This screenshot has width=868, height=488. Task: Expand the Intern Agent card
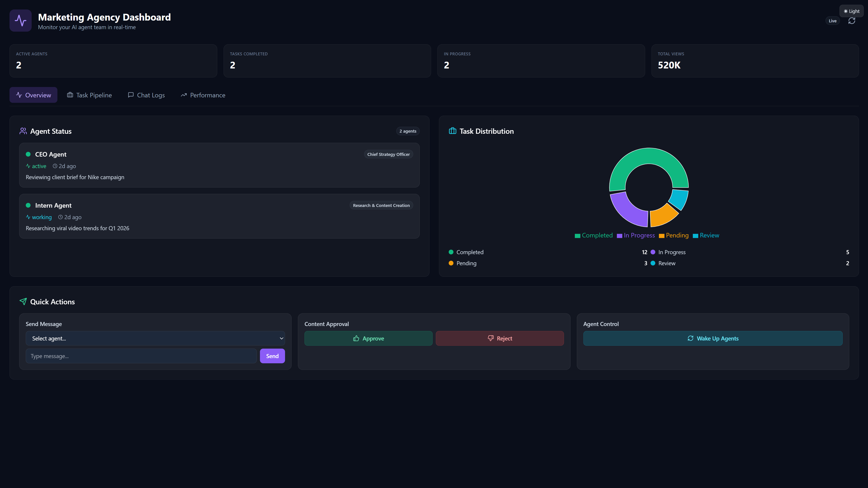pos(219,216)
